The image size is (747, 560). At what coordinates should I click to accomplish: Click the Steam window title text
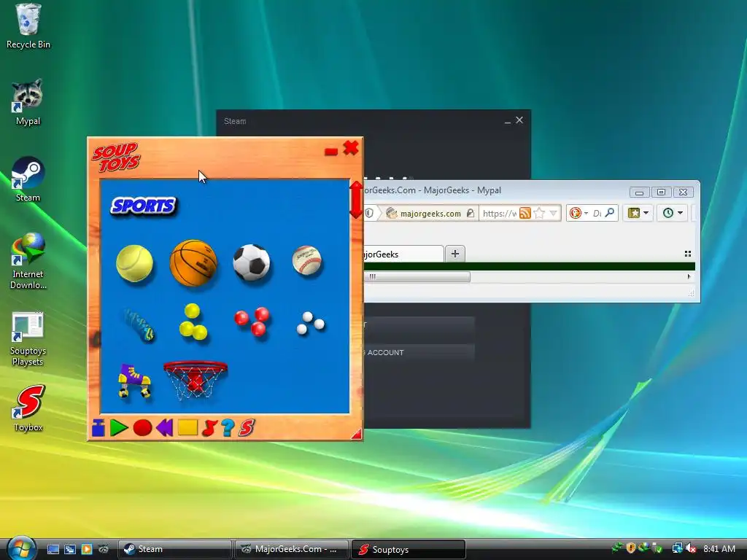pyautogui.click(x=235, y=122)
